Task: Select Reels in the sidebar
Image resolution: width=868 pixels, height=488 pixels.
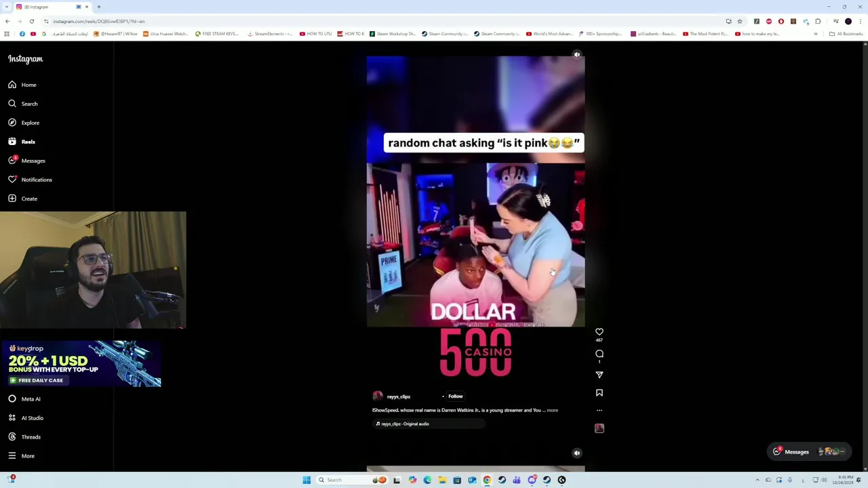Action: tap(22, 142)
